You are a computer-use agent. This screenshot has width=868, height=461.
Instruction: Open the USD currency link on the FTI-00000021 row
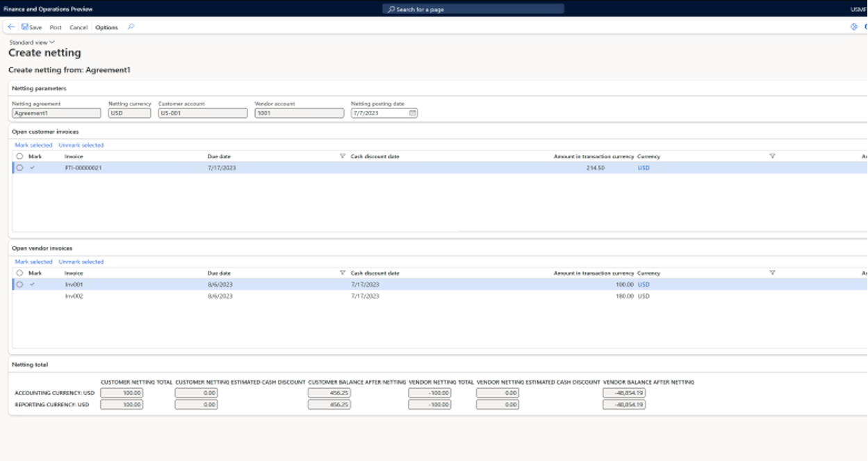644,167
